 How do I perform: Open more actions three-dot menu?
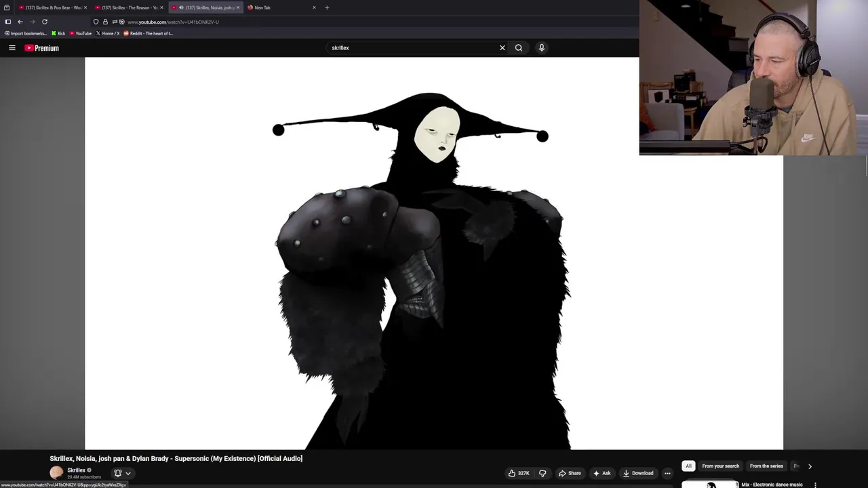pos(667,473)
